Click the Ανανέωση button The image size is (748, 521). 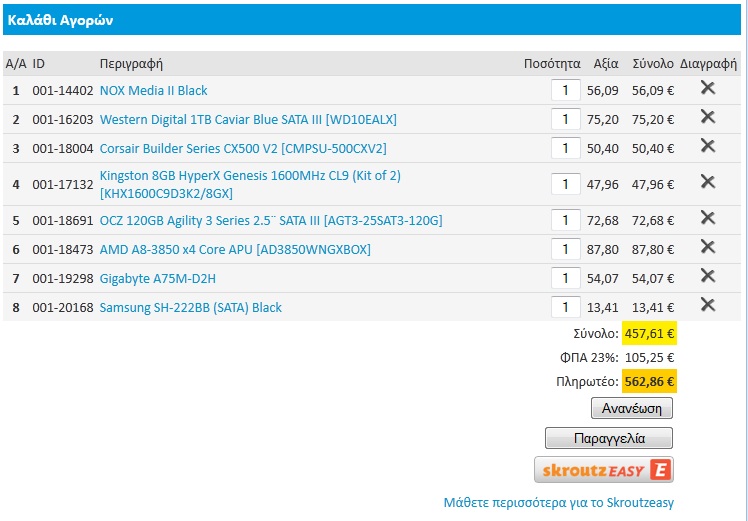click(632, 408)
